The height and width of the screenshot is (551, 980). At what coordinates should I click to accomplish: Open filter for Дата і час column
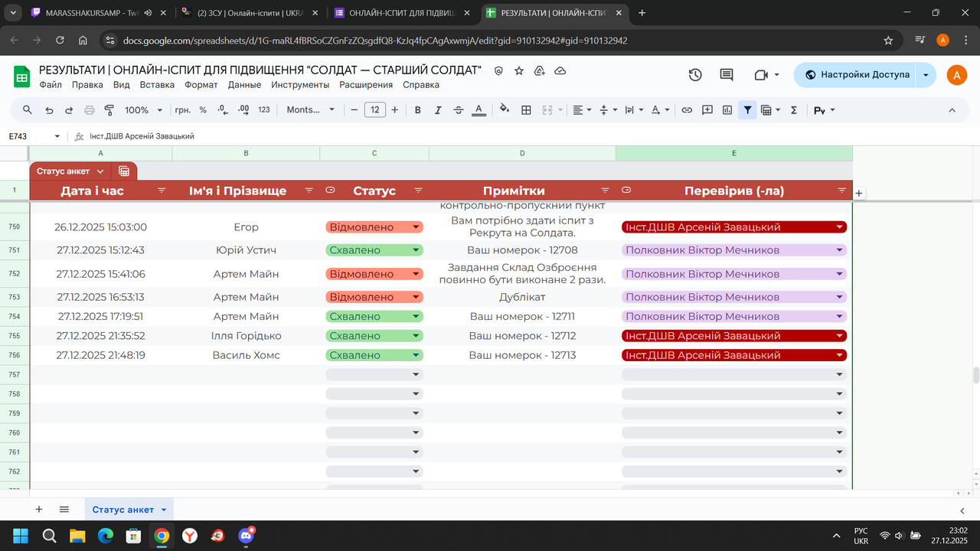(162, 191)
